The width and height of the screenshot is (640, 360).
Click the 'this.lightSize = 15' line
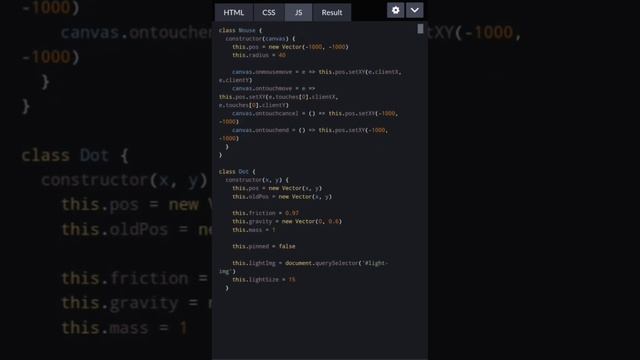[264, 280]
